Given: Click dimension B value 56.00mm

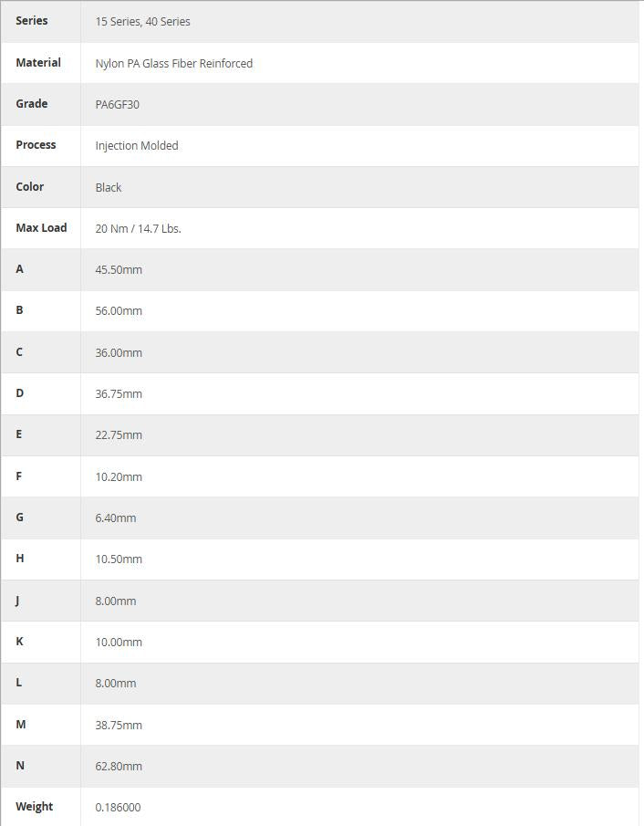Looking at the screenshot, I should point(119,311).
